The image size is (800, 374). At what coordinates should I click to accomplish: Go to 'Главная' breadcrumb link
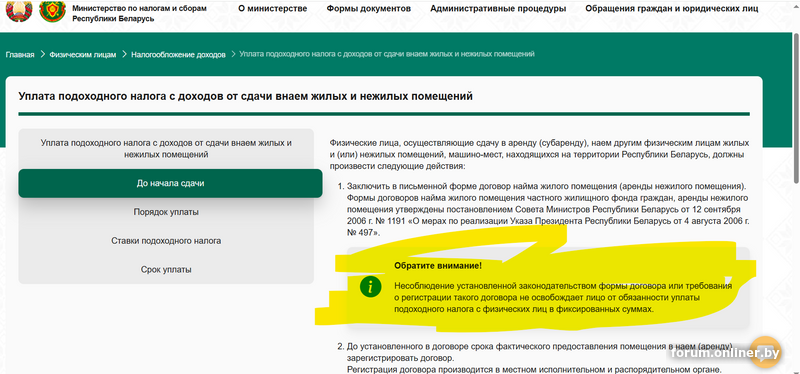20,55
